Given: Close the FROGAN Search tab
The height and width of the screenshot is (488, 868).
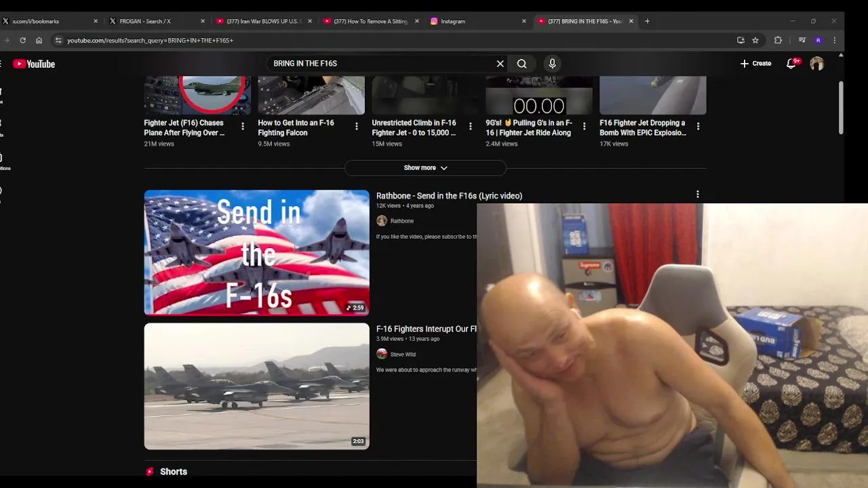Looking at the screenshot, I should click(x=203, y=21).
